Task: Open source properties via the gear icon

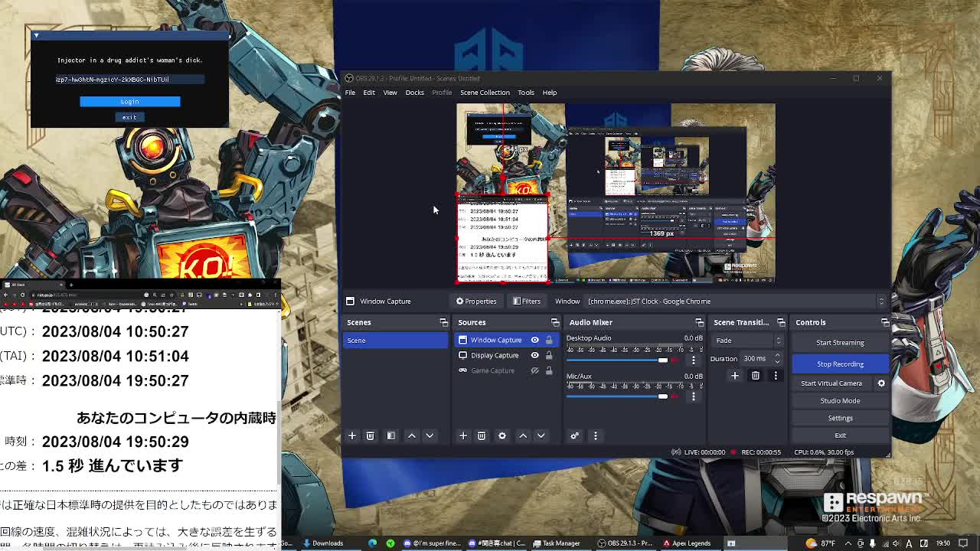Action: [502, 435]
